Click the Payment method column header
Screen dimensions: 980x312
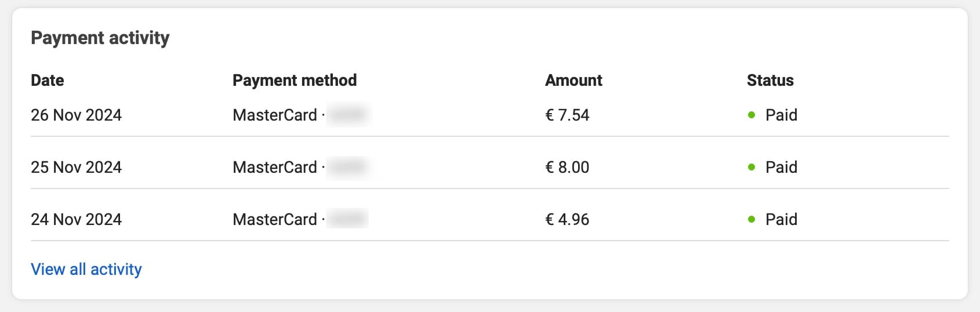pos(295,80)
